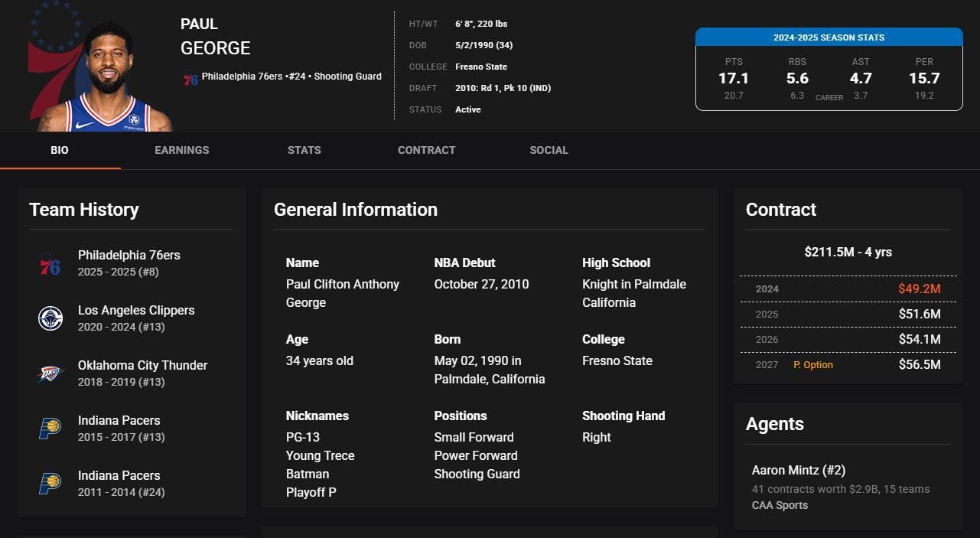Image resolution: width=980 pixels, height=538 pixels.
Task: Click the Los Angeles Clippers logo icon
Action: [50, 318]
